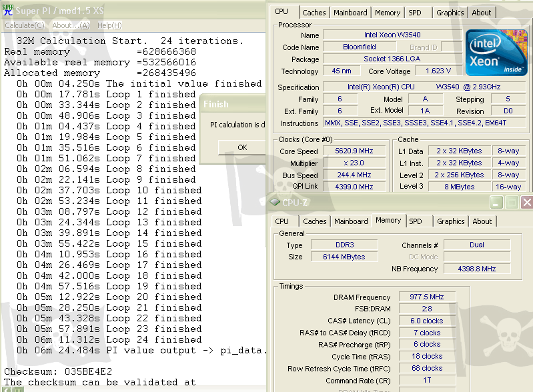Click the Level 3 value '8 MBytes'
This screenshot has width=533, height=392.
tap(459, 187)
